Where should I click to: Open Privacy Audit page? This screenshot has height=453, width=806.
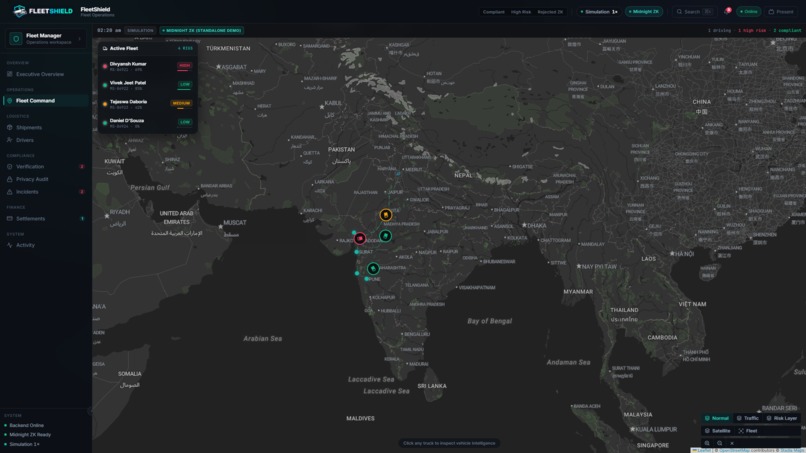[x=45, y=179]
